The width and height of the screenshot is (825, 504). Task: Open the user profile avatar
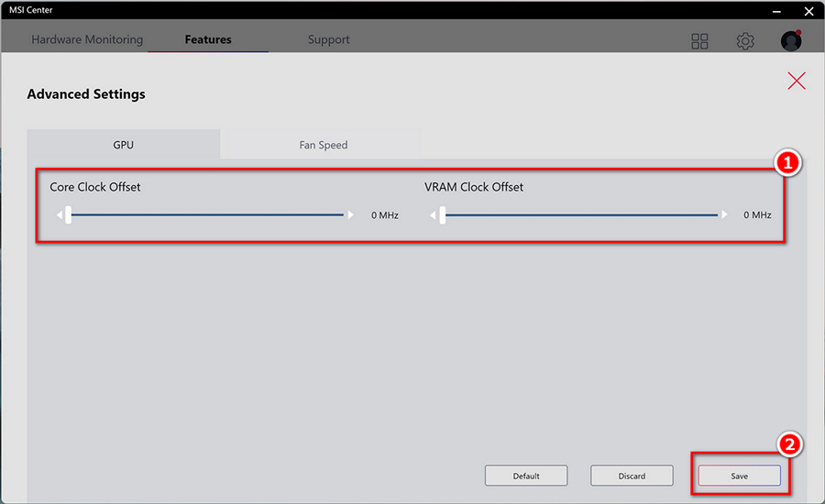(791, 40)
